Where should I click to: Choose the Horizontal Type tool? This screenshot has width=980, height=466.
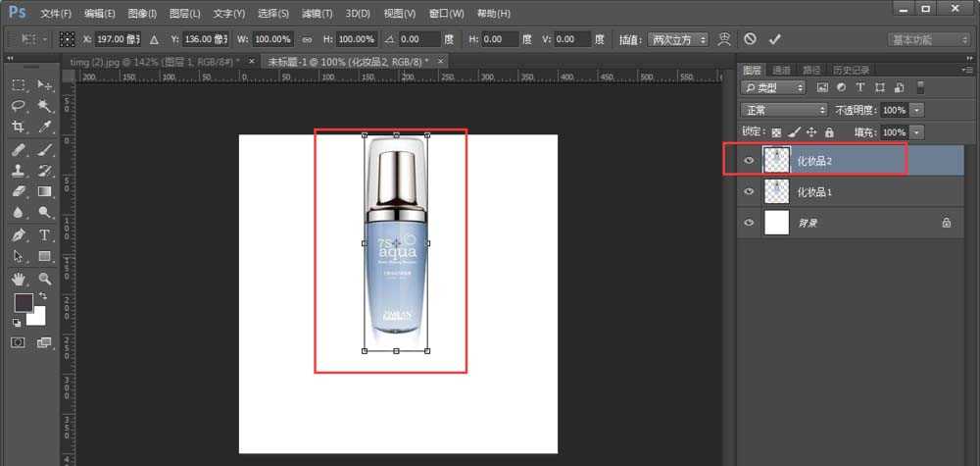pos(45,235)
